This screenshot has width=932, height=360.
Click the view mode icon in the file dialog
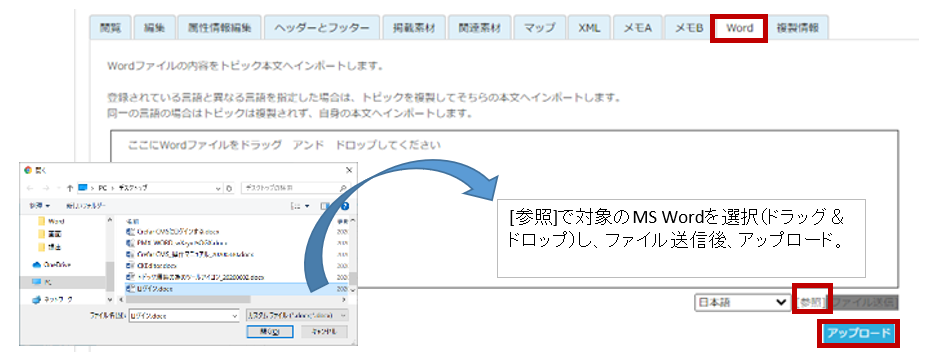pyautogui.click(x=295, y=206)
